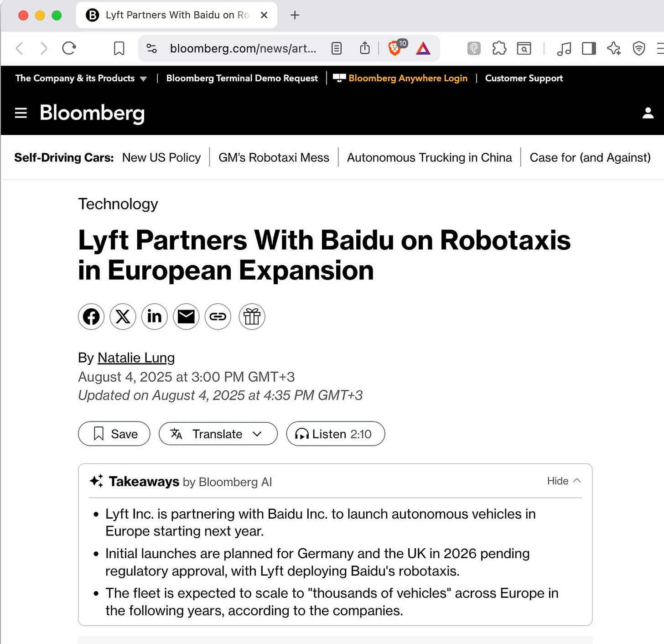Open Bloomberg Terminal Demo Request
The width and height of the screenshot is (664, 644).
point(242,78)
